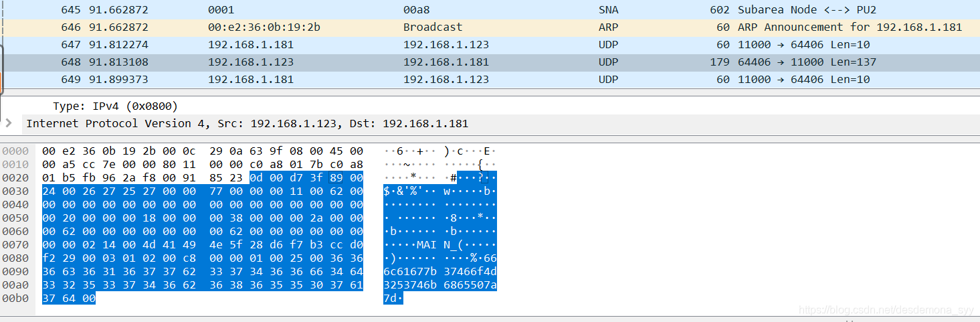Screen dimensions: 980x322
Task: Click packet number 645 cell
Action: point(70,10)
